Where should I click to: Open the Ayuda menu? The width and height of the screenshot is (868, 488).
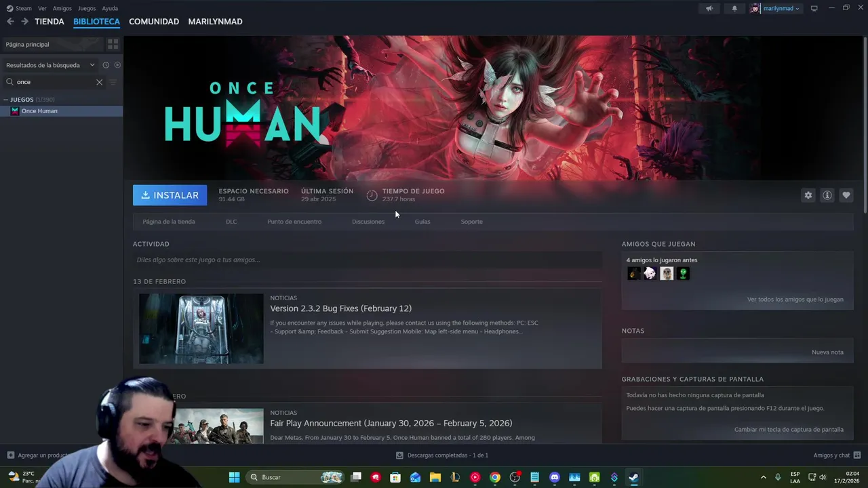pyautogui.click(x=110, y=8)
